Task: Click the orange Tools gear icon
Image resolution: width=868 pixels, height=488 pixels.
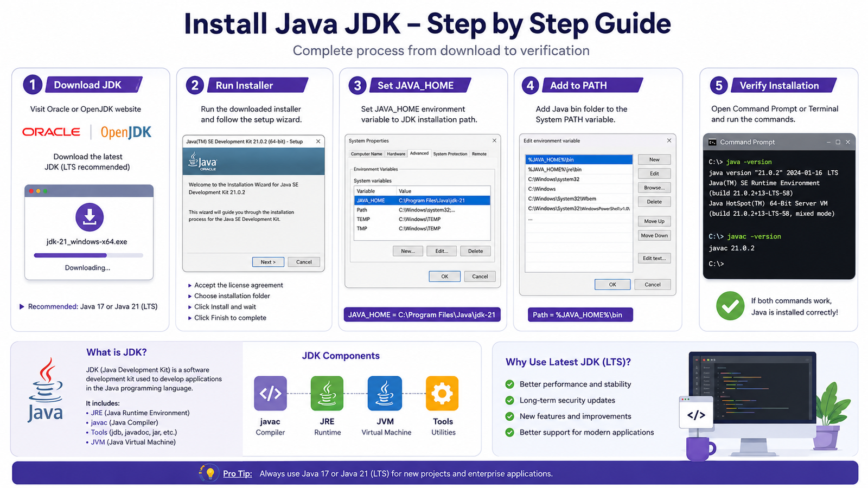Action: [442, 393]
